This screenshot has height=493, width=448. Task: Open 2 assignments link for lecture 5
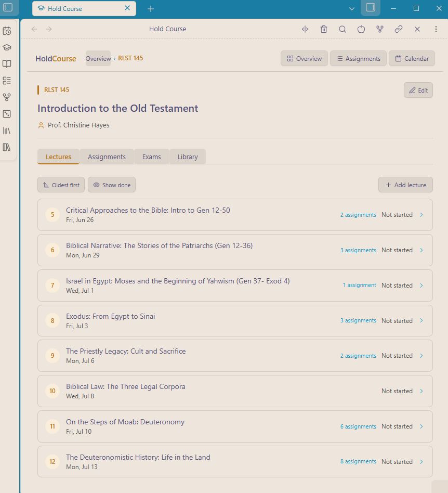coord(358,215)
